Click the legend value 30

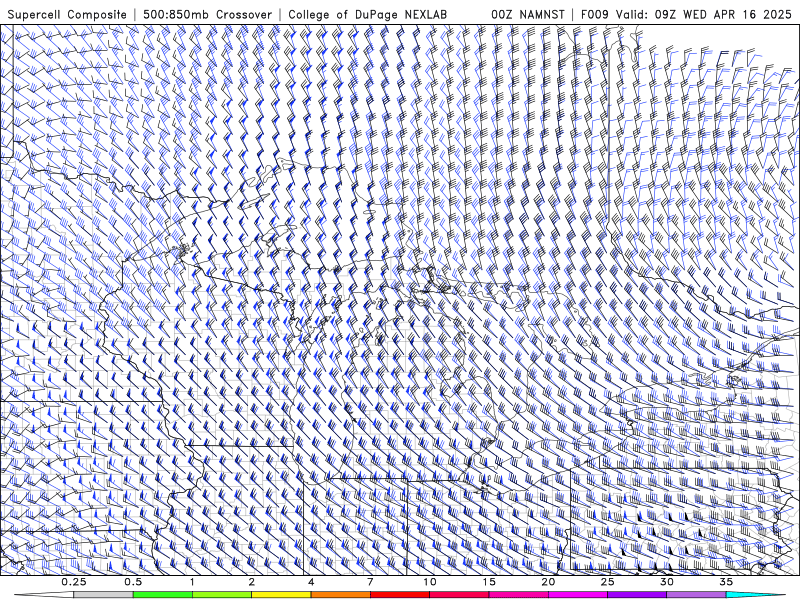click(x=667, y=582)
